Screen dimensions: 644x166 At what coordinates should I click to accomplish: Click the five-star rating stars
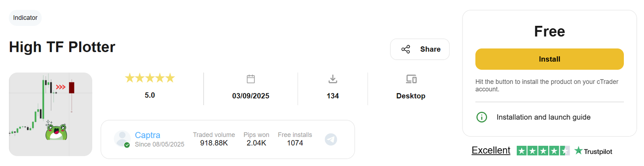pos(150,78)
